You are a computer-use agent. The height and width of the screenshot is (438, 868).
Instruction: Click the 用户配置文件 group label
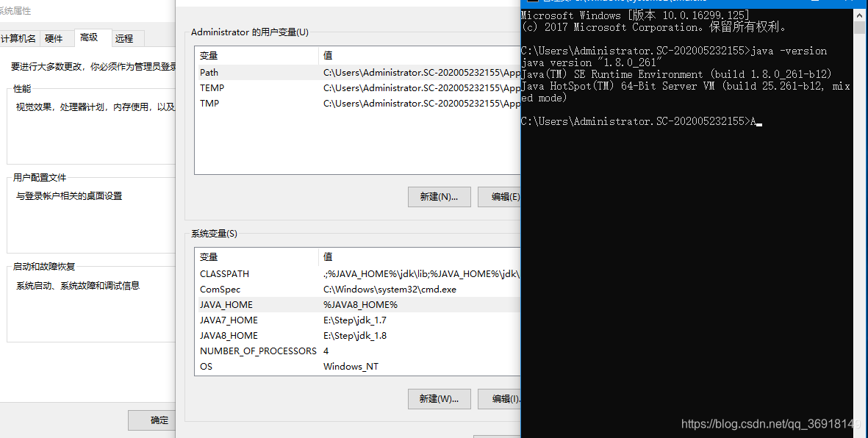pos(40,178)
